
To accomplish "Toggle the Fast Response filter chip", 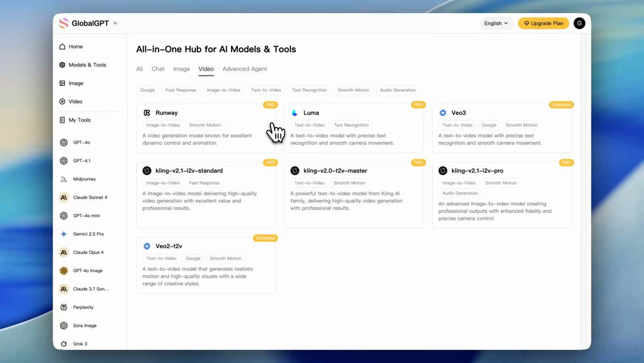I will pos(181,90).
